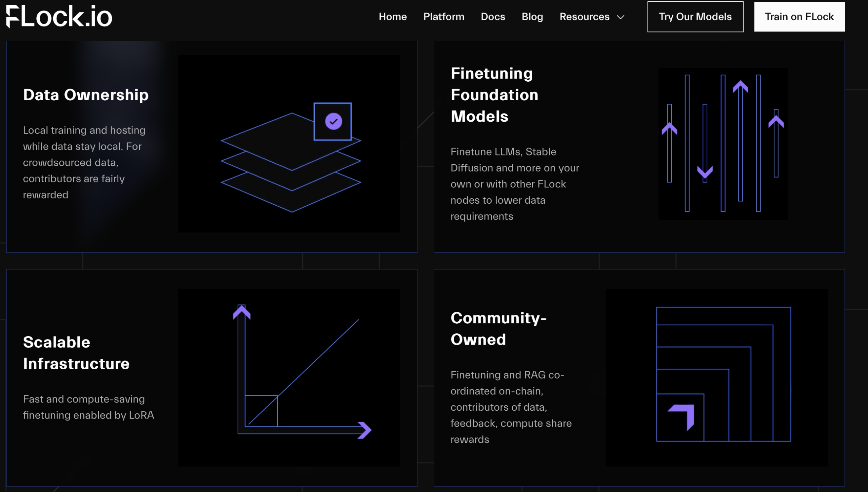Click the 'Finetune LLMs, Stable Diffusion' description

click(x=515, y=184)
